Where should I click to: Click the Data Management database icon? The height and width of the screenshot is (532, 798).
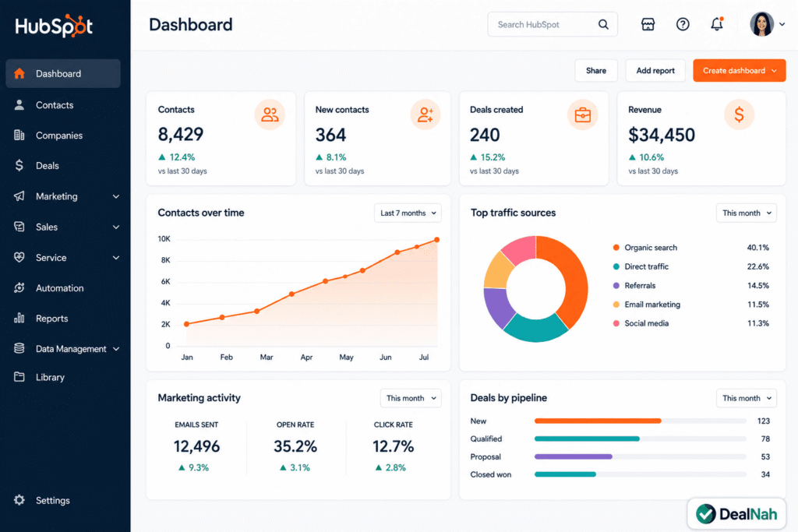click(19, 348)
